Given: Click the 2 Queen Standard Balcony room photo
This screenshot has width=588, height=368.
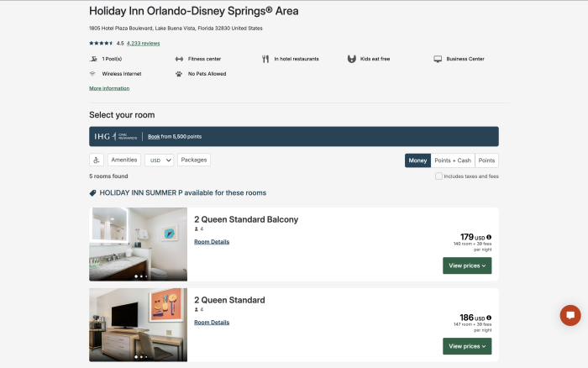Looking at the screenshot, I should pyautogui.click(x=139, y=244).
